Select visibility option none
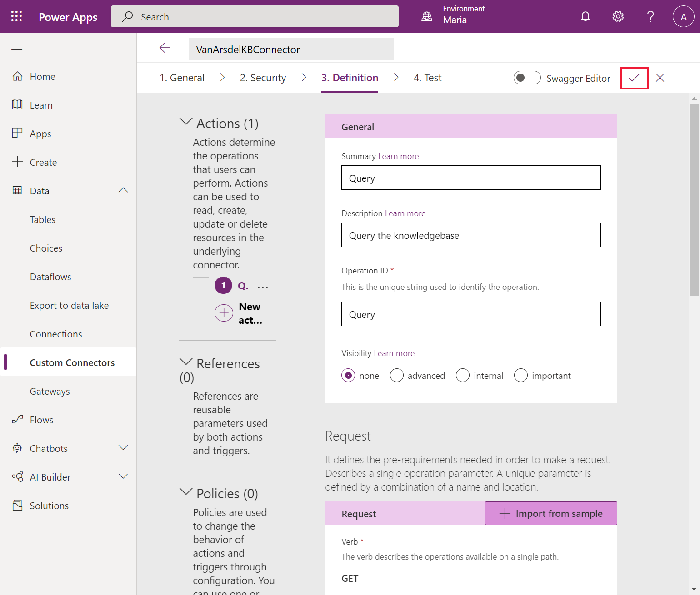 [348, 375]
